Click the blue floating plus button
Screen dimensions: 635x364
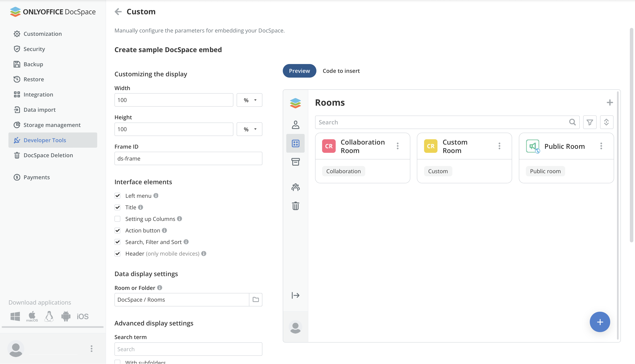point(600,322)
